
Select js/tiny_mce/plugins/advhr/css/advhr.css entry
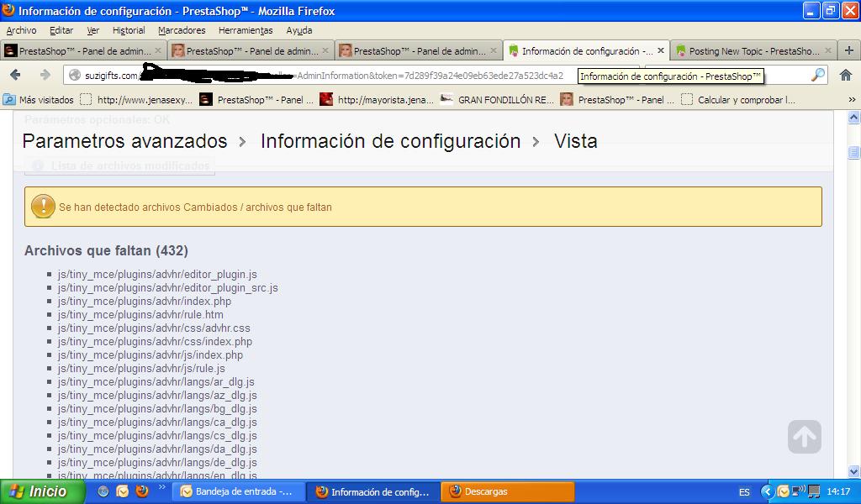[154, 328]
